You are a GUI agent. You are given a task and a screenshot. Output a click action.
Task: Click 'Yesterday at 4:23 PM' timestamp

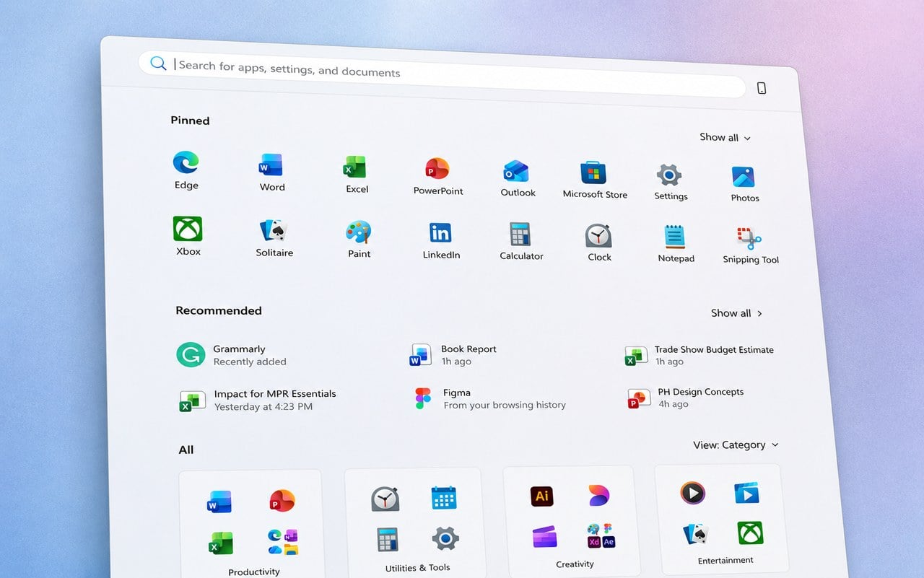coord(263,406)
